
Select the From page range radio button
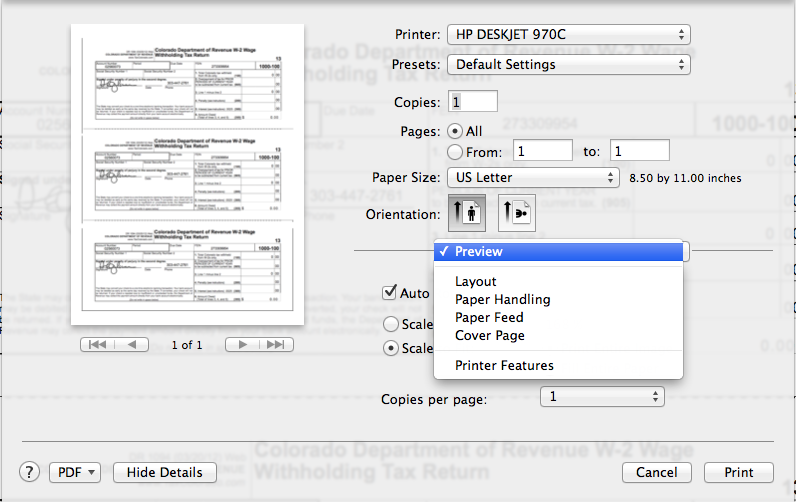click(456, 152)
